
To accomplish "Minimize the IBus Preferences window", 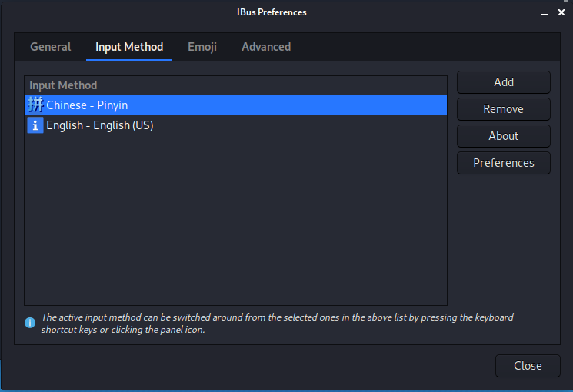I will tap(545, 13).
